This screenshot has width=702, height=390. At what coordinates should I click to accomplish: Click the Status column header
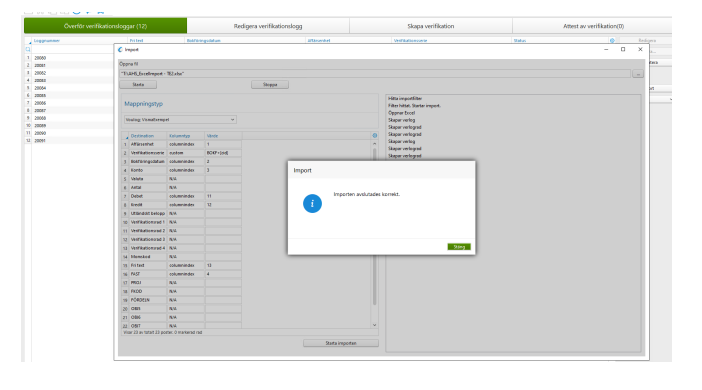[520, 40]
